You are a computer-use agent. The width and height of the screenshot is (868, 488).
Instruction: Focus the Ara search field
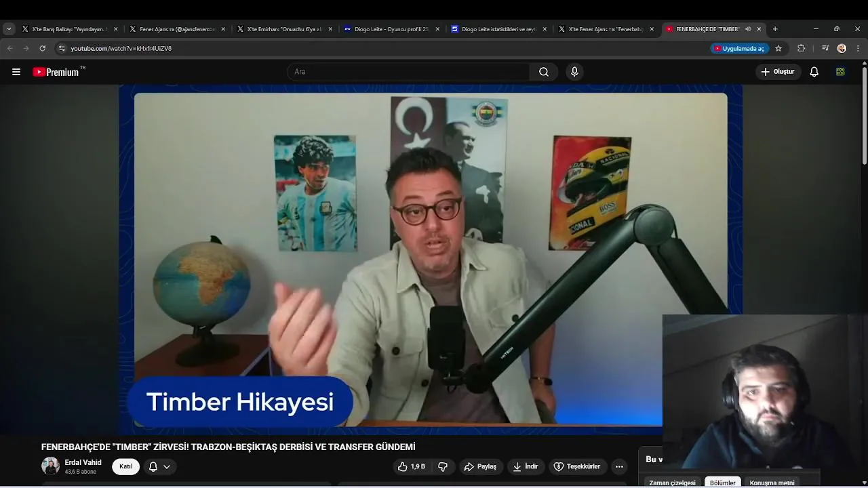pos(409,72)
